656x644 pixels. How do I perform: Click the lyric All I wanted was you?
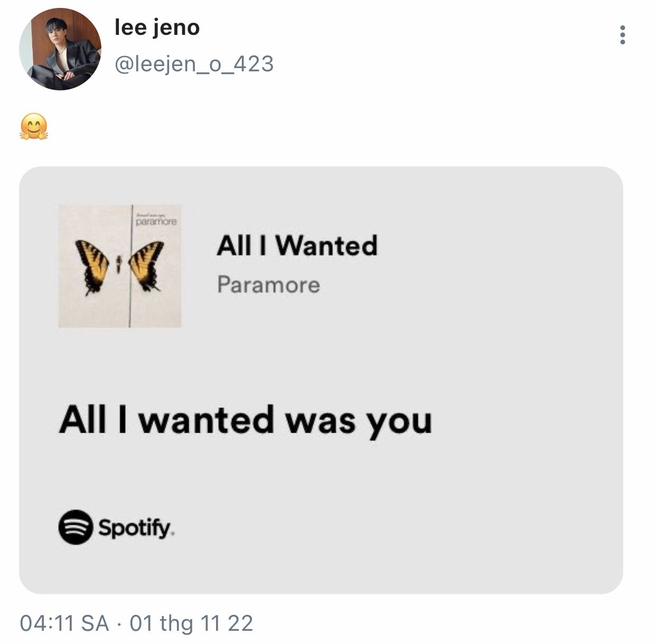[246, 421]
